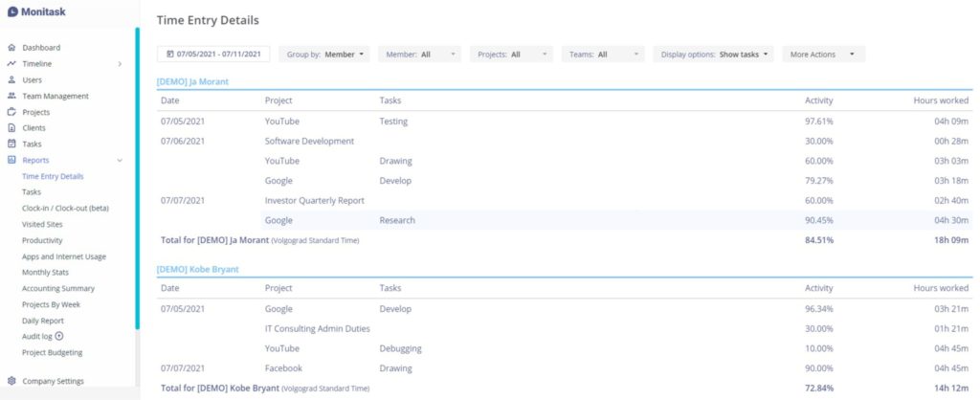Click Ja Morant's Testing task cell
The image size is (980, 400).
[x=393, y=122]
